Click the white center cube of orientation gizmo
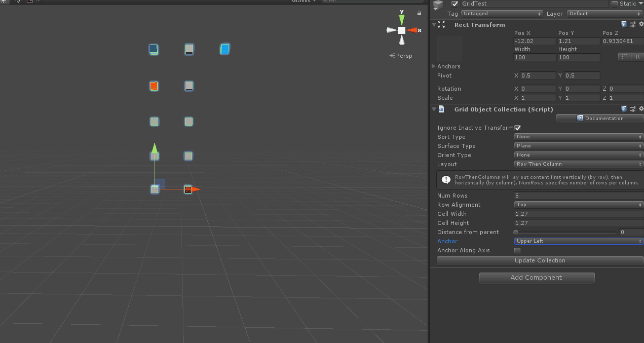 tap(402, 30)
